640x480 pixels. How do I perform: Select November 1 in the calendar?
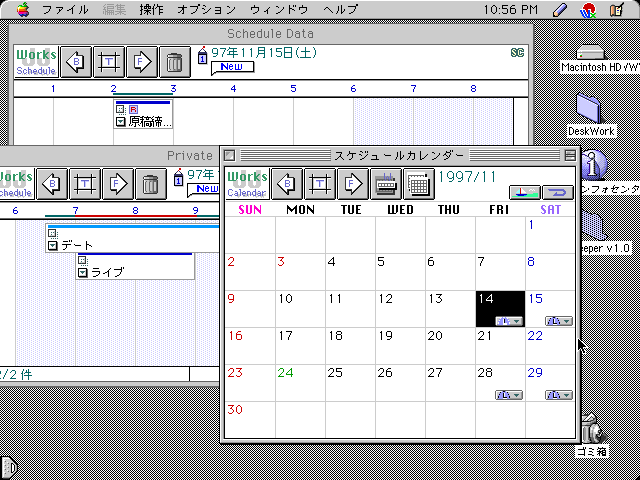point(550,235)
